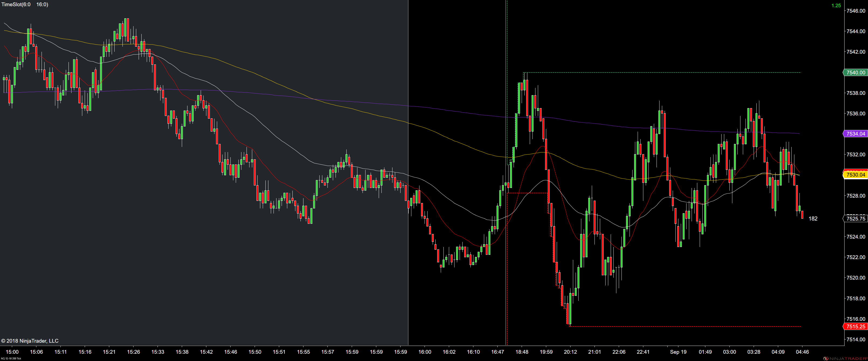The height and width of the screenshot is (361, 868).
Task: Click the NQ 12-18 200 Tick instrument label
Action: (11, 359)
